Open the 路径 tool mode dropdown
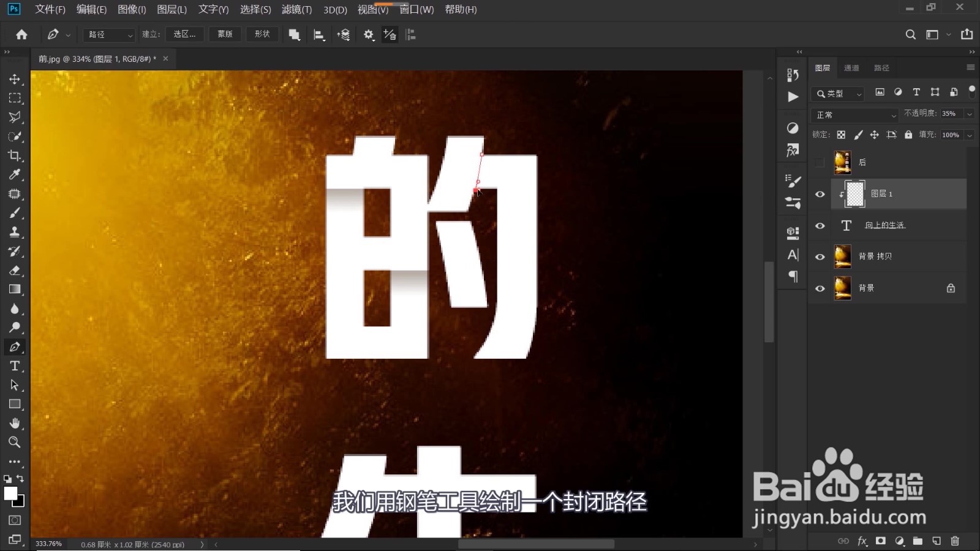980x551 pixels. click(x=109, y=35)
